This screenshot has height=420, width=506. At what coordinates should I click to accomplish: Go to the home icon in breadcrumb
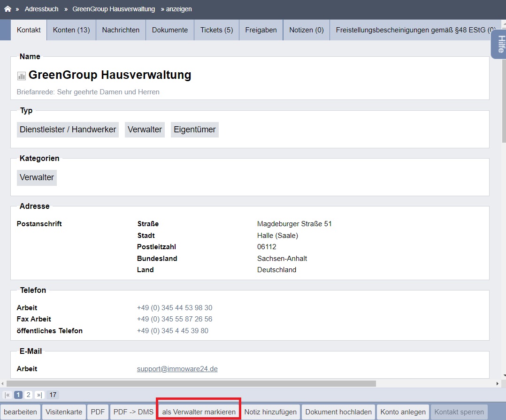pos(8,9)
